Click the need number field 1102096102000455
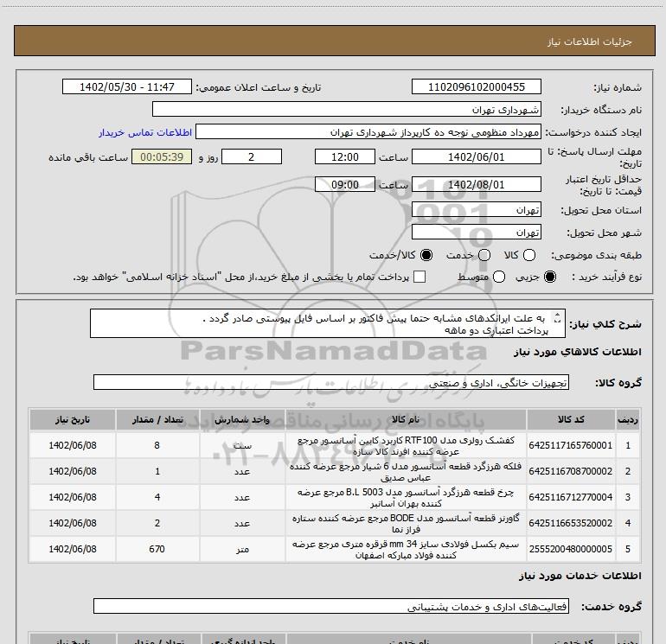 tap(476, 87)
